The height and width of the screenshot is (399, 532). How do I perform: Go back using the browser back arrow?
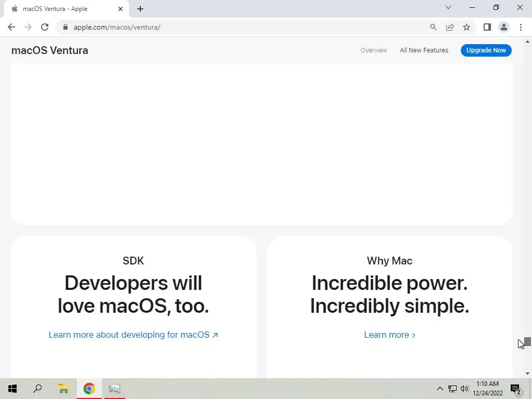click(x=11, y=27)
